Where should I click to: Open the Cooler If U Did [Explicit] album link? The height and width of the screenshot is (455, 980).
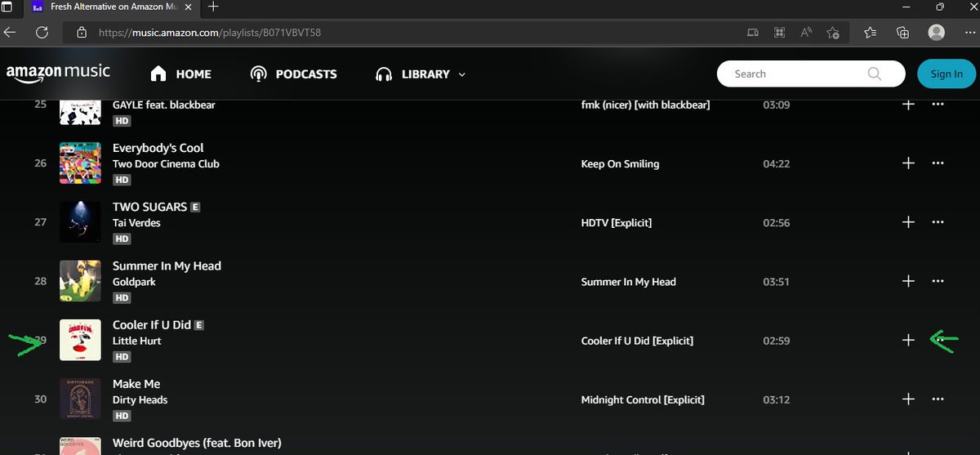pyautogui.click(x=637, y=341)
